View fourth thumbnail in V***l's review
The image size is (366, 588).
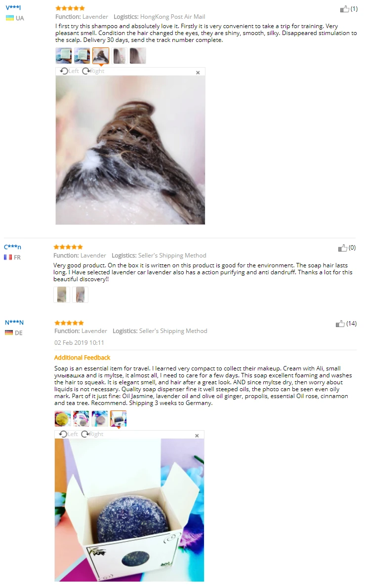(x=120, y=56)
